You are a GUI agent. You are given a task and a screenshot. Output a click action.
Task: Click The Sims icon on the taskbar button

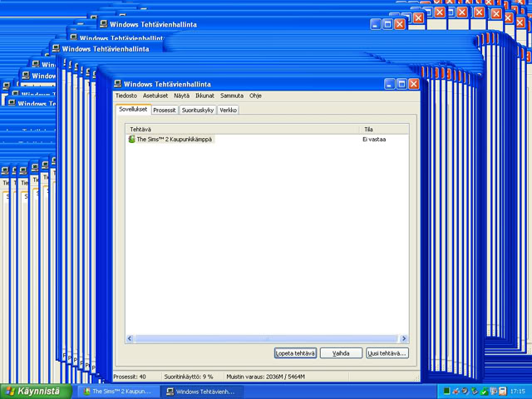(86, 392)
